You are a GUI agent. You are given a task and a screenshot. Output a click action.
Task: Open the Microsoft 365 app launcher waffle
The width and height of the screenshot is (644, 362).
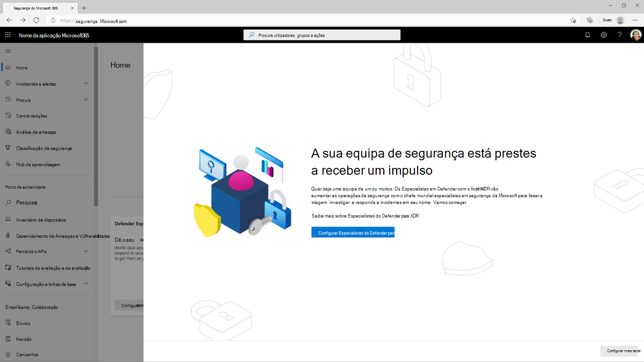click(8, 35)
